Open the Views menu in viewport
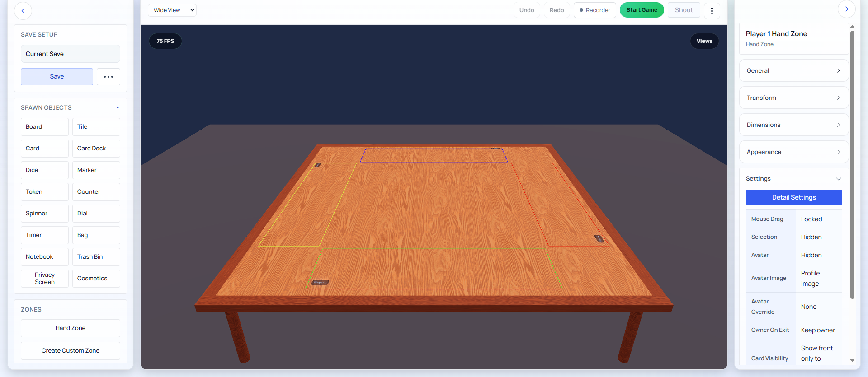 (x=704, y=41)
